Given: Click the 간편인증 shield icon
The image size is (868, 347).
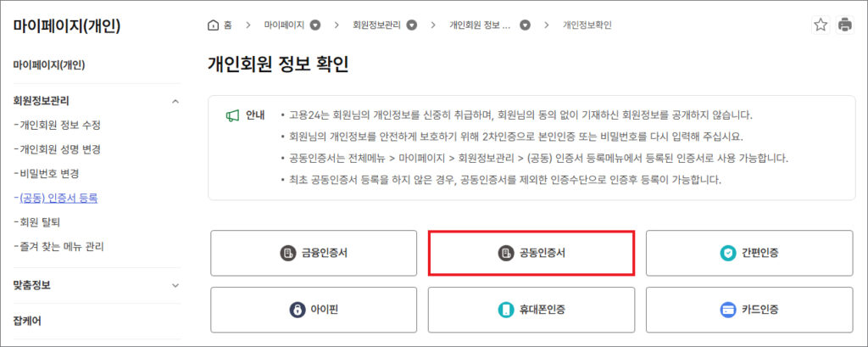Looking at the screenshot, I should (x=727, y=253).
